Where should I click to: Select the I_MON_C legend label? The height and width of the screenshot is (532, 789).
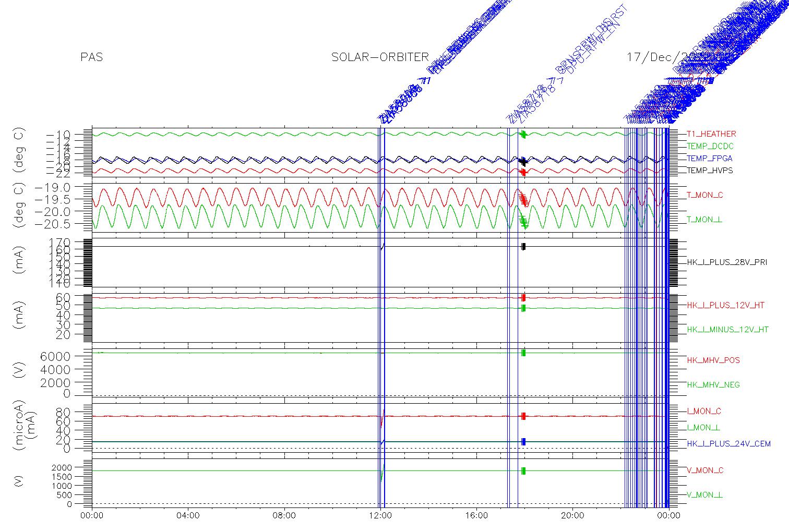click(x=704, y=412)
